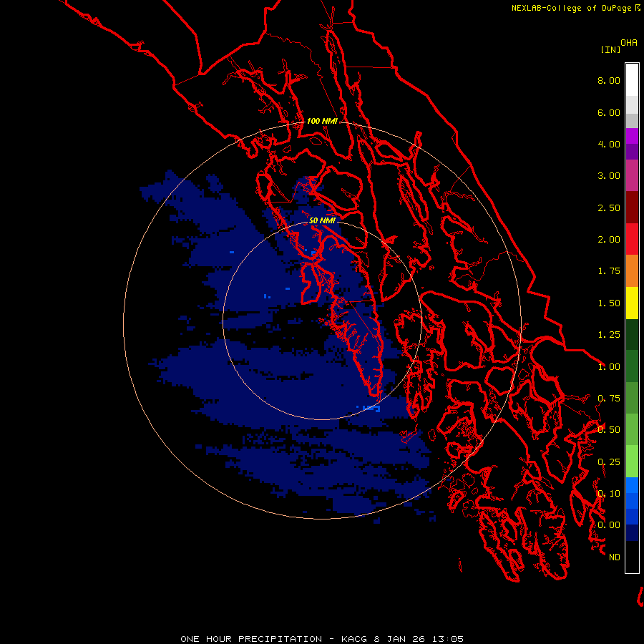Select the white swatch atop the legend

click(x=632, y=79)
